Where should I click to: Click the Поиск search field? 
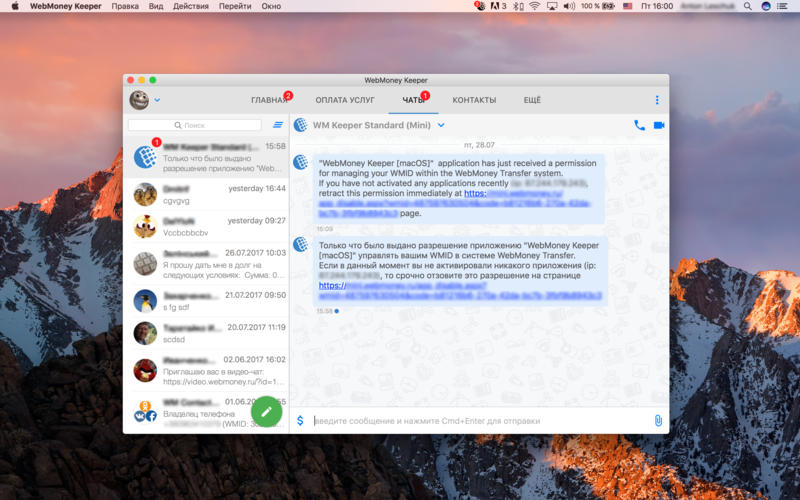coord(194,125)
